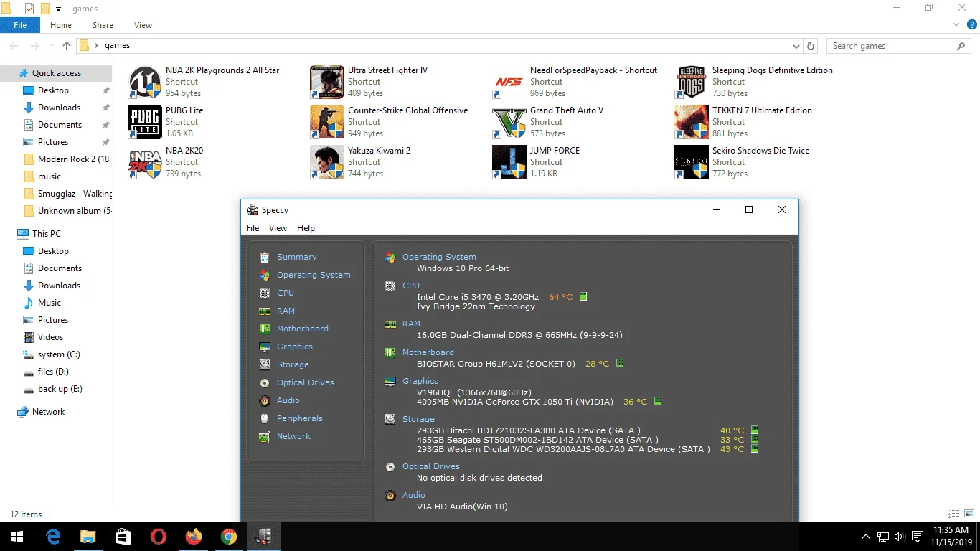
Task: Switch Explorer to large thumbnails view
Action: click(968, 514)
